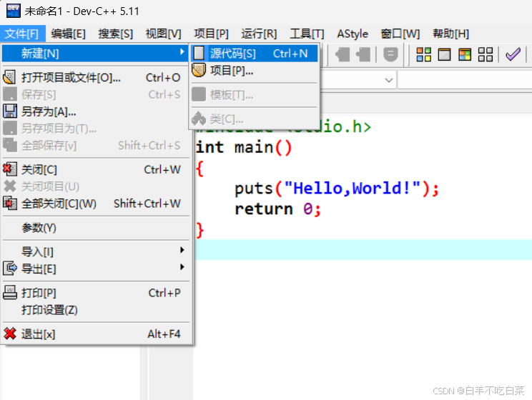Screen dimensions: 532x400
Task: Click the 'return 0;' code line
Action: [277, 209]
